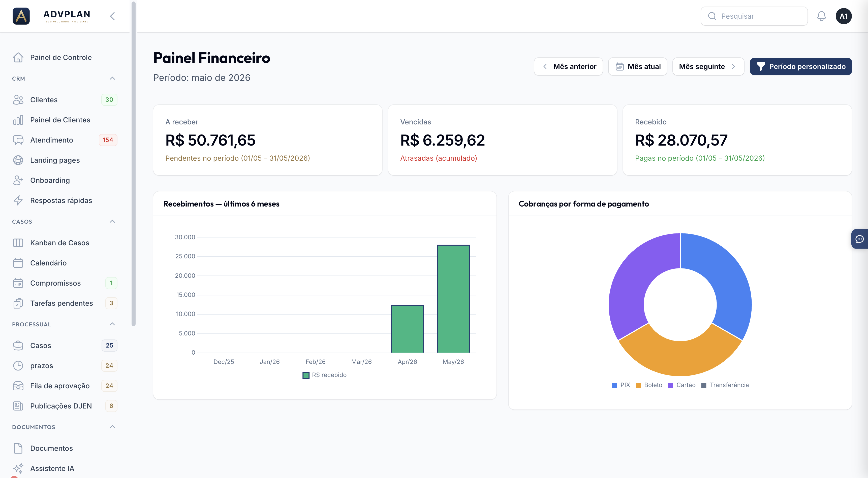Viewport: 868px width, 478px height.
Task: Collapse the CASOS sidebar section
Action: [113, 221]
